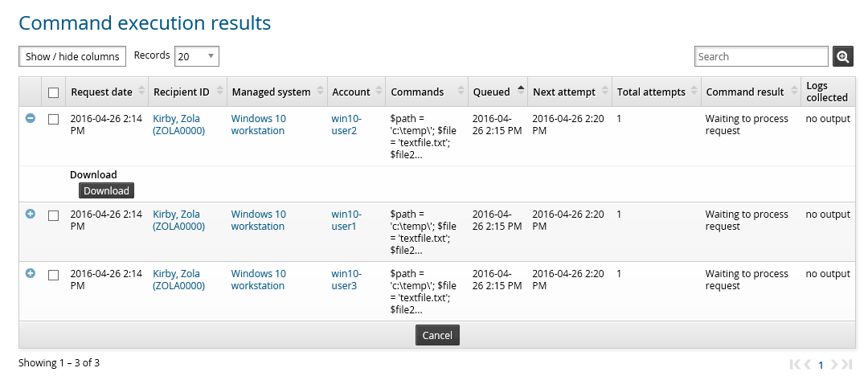Focus the Search input field
This screenshot has width=868, height=376.
760,56
